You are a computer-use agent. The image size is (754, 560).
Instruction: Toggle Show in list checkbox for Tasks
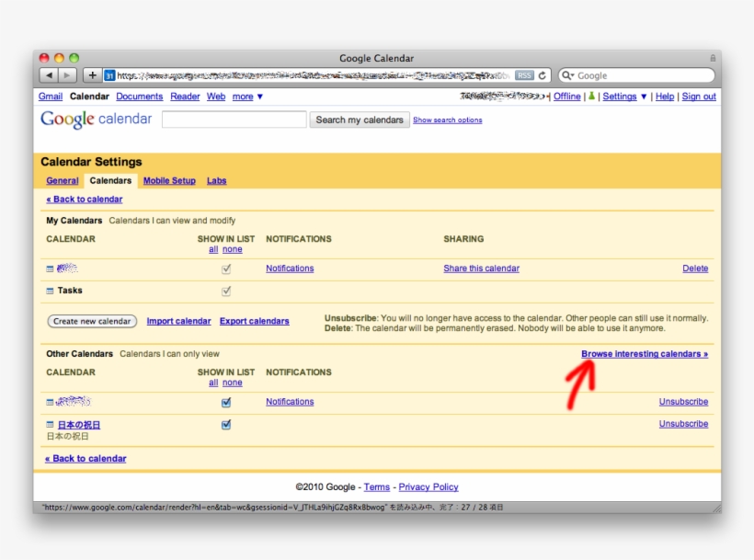pos(226,291)
